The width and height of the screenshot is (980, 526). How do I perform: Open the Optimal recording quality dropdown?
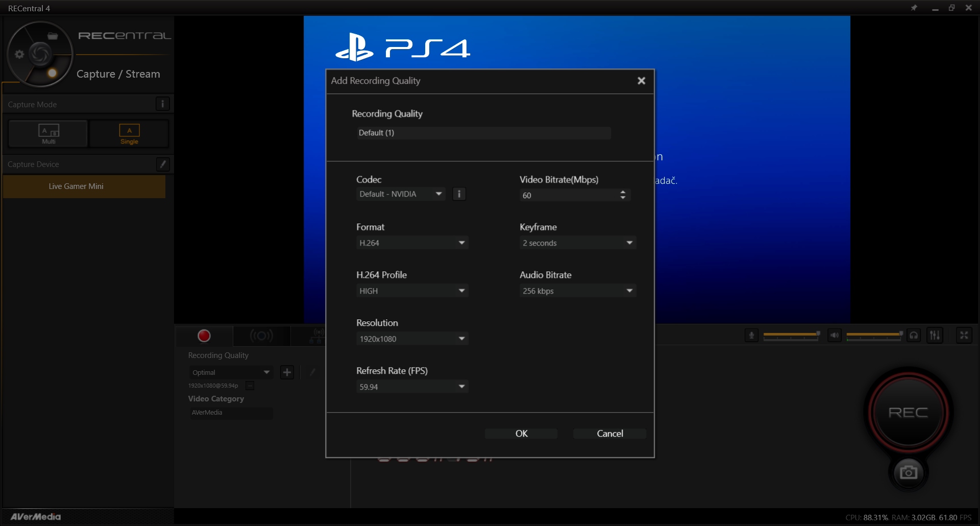coord(231,372)
